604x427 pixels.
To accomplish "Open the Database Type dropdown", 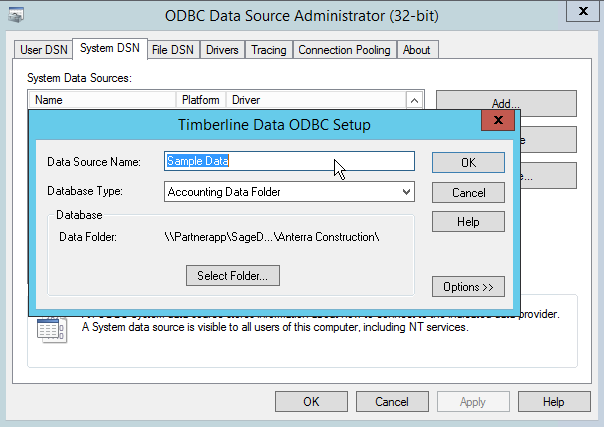I will pyautogui.click(x=289, y=192).
